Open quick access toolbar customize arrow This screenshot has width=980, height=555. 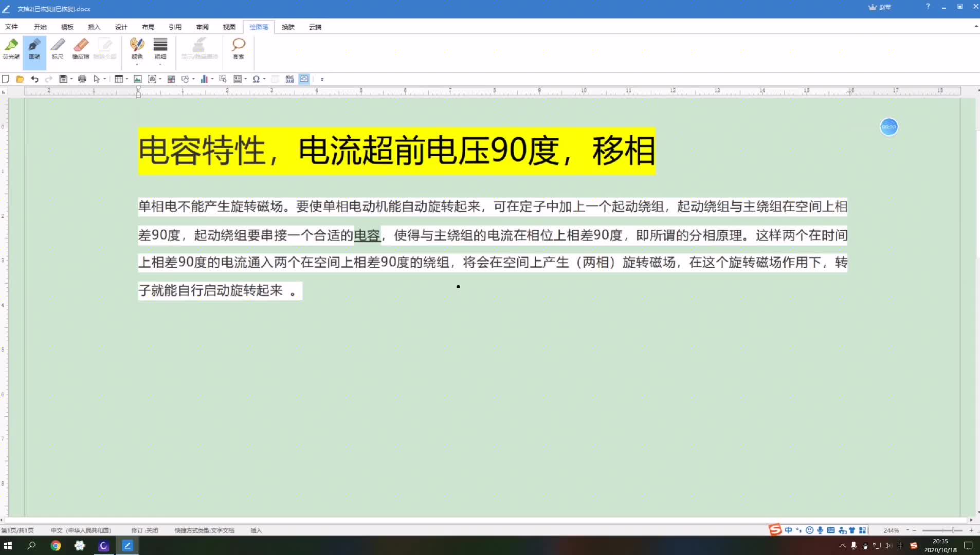[x=322, y=80]
